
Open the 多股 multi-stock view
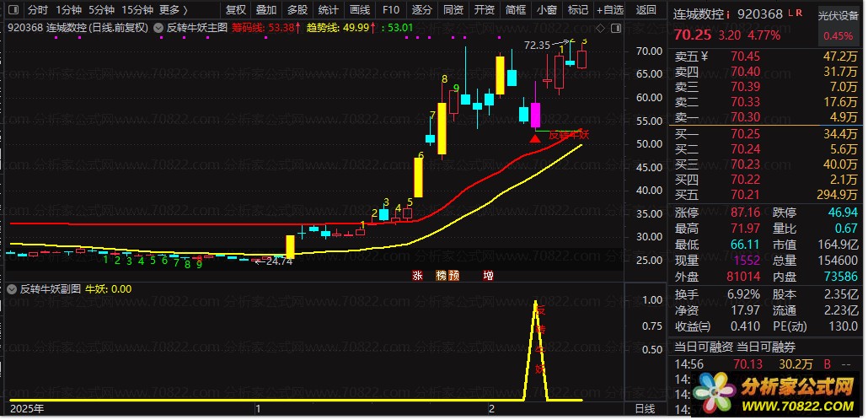point(297,9)
